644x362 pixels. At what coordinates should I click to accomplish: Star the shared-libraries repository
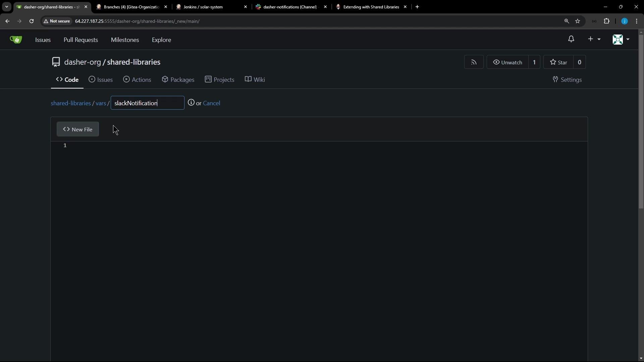point(558,62)
